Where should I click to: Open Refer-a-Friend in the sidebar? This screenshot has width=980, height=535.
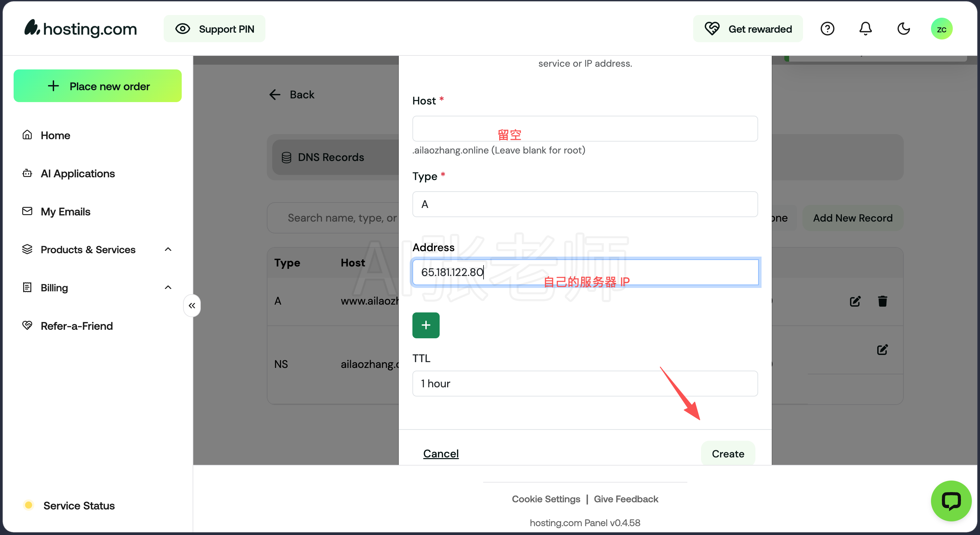tap(77, 326)
